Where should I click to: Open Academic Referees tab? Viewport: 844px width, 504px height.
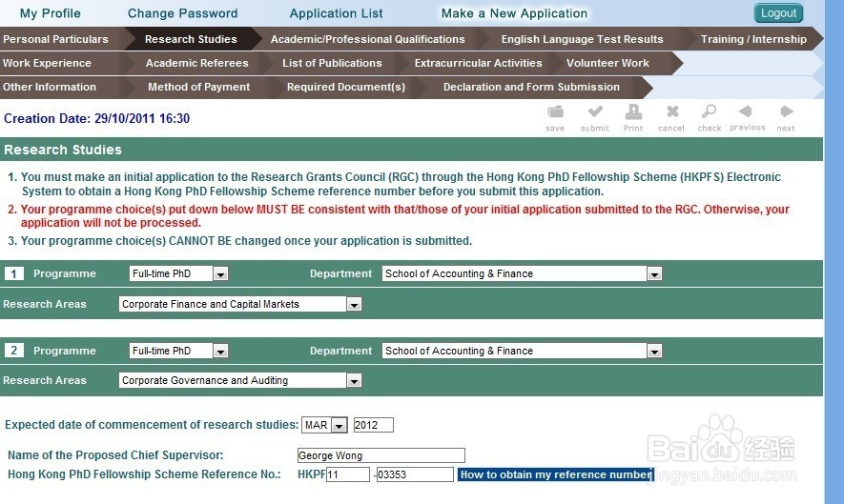tap(197, 63)
